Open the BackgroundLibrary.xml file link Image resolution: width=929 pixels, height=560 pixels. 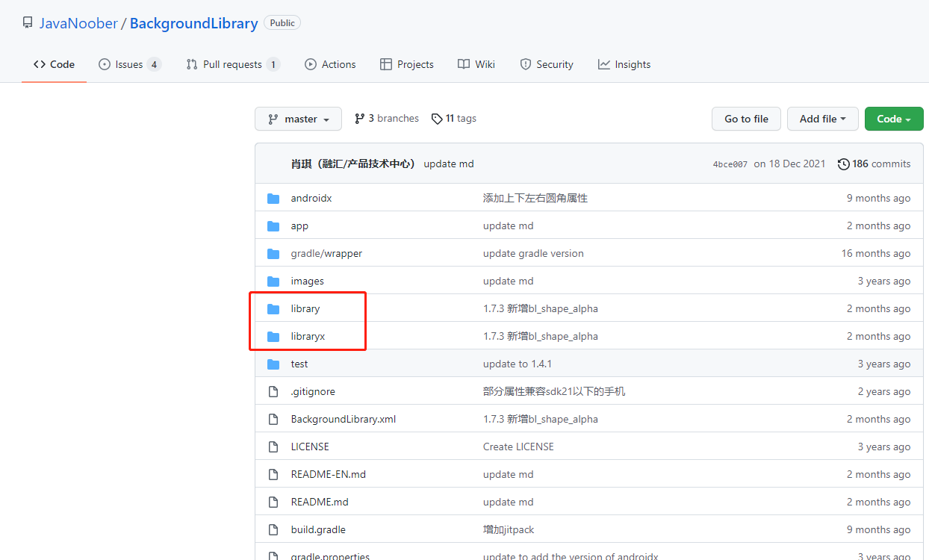344,420
